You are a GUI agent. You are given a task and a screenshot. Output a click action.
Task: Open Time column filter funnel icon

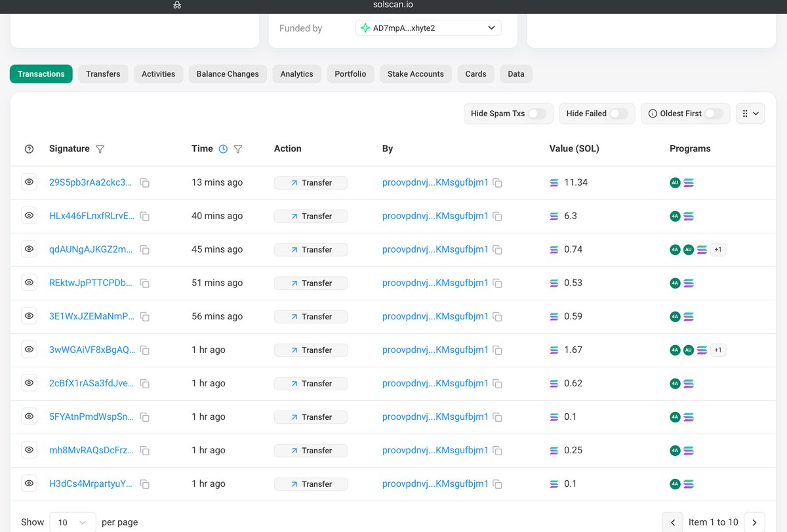point(238,149)
